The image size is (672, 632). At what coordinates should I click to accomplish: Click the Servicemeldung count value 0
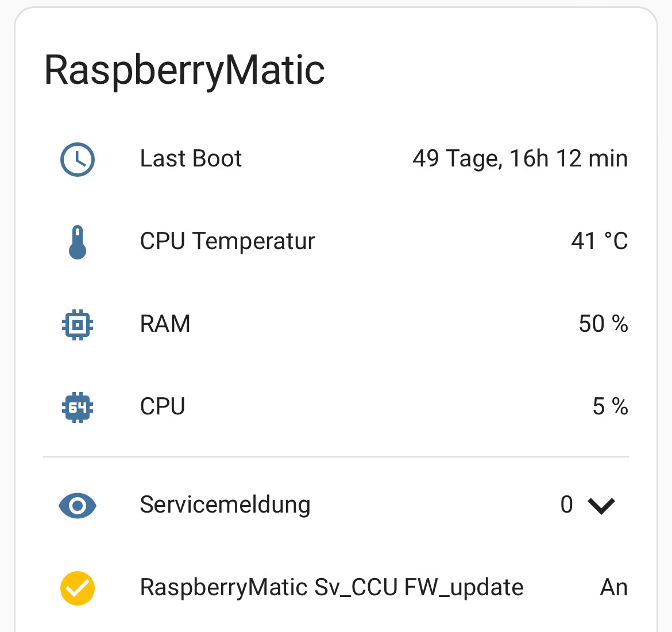click(566, 505)
